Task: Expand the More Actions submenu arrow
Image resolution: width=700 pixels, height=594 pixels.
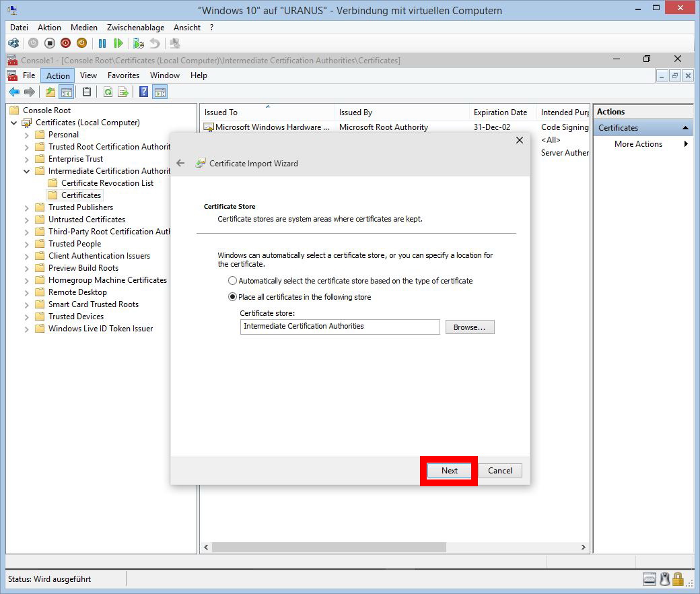Action: (x=686, y=144)
